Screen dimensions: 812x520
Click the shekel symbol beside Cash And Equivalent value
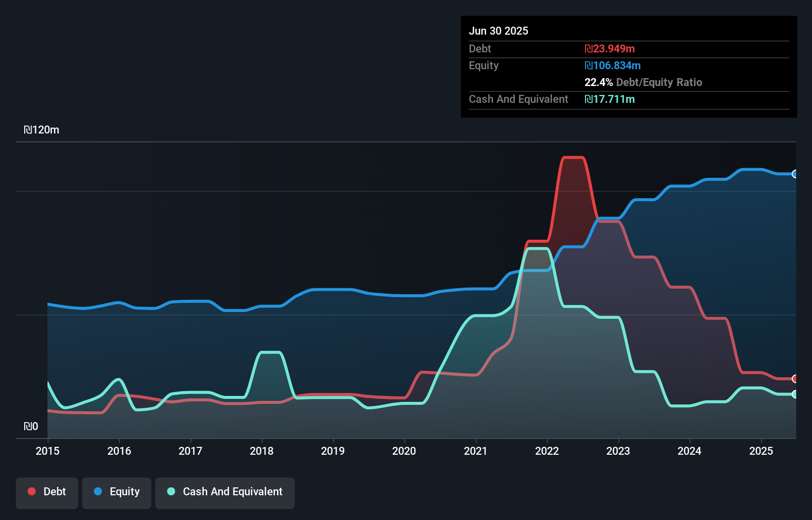tap(587, 99)
